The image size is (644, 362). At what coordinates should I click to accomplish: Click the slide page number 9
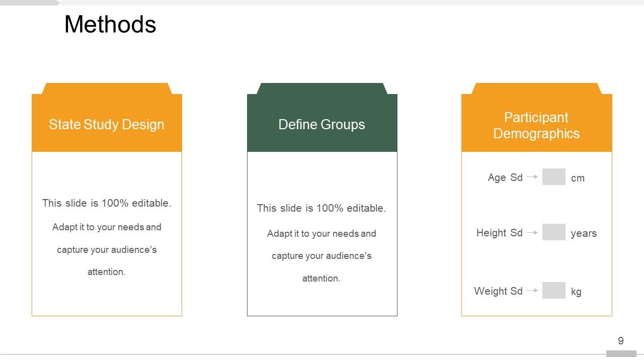(621, 341)
